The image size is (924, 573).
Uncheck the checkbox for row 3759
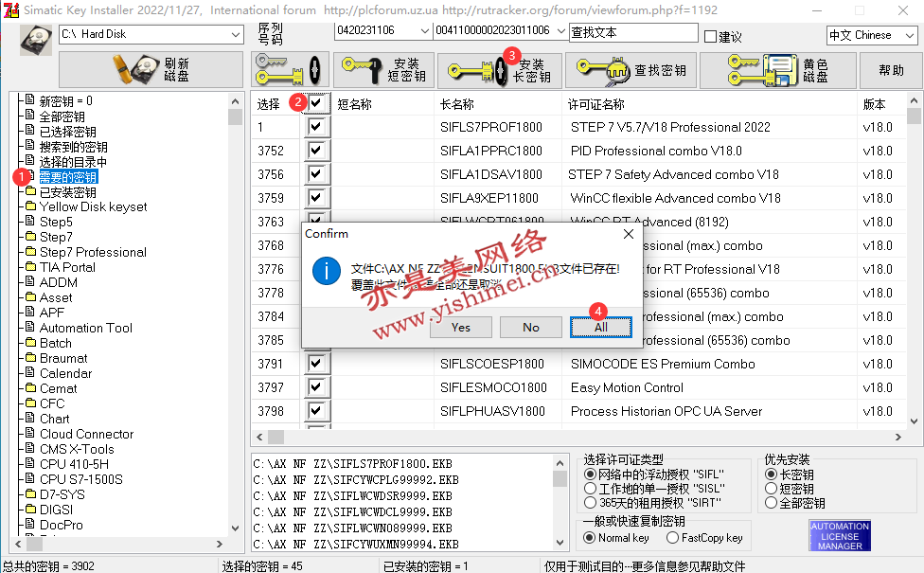point(317,198)
